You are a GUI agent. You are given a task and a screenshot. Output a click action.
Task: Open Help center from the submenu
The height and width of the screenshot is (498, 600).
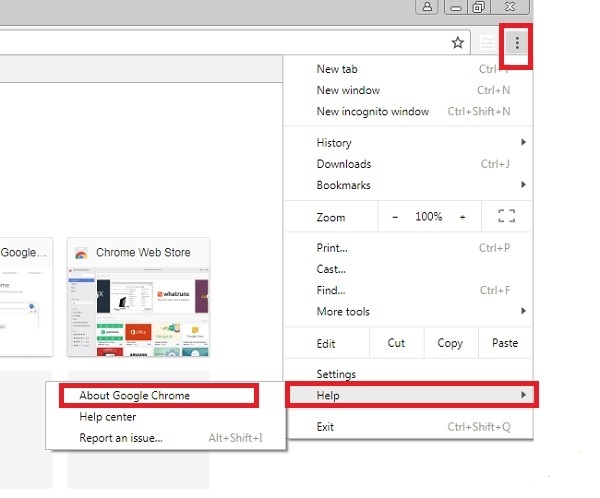[166, 416]
